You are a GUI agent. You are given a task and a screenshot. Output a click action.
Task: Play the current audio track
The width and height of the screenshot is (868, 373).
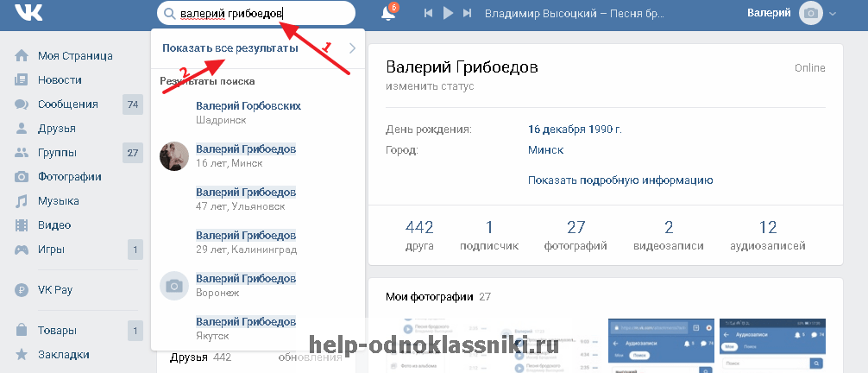[x=448, y=13]
